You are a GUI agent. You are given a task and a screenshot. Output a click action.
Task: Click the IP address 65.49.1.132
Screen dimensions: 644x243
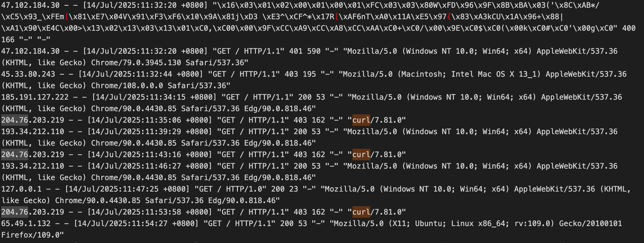[26, 223]
